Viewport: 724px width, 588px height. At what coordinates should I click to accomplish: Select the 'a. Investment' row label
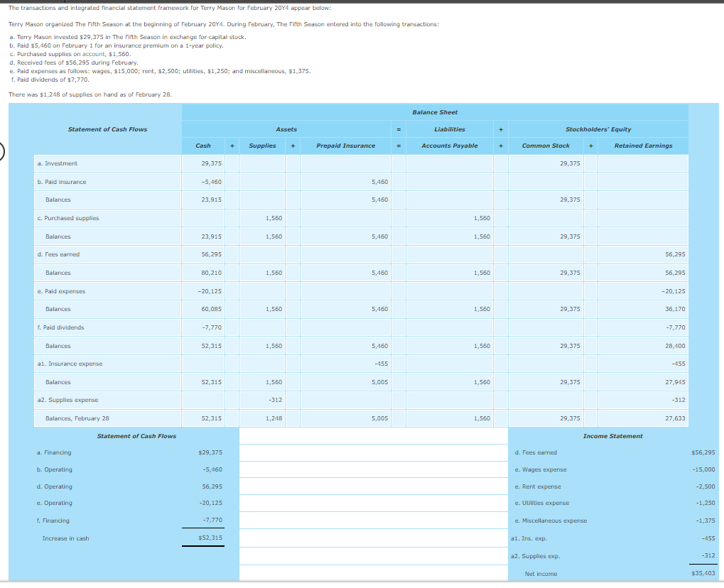point(58,163)
